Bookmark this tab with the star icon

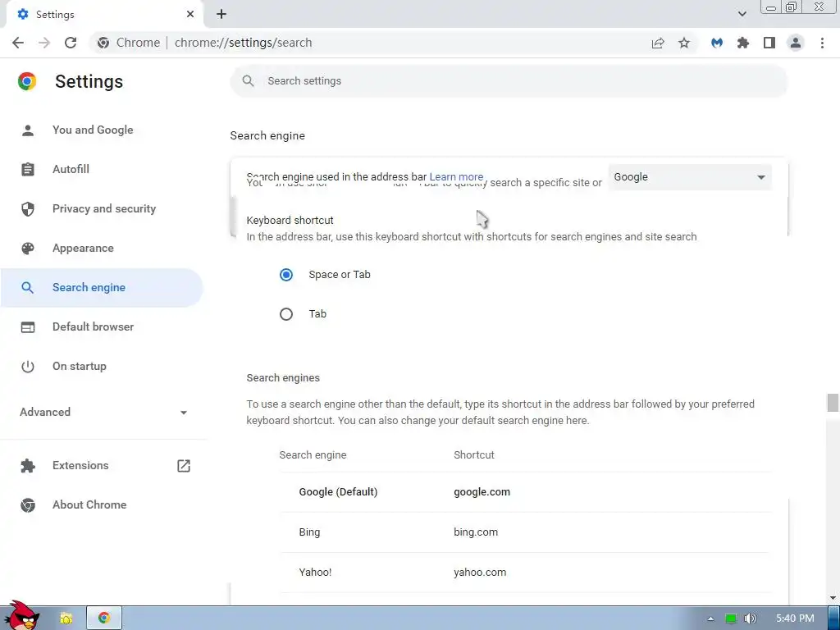tap(684, 43)
